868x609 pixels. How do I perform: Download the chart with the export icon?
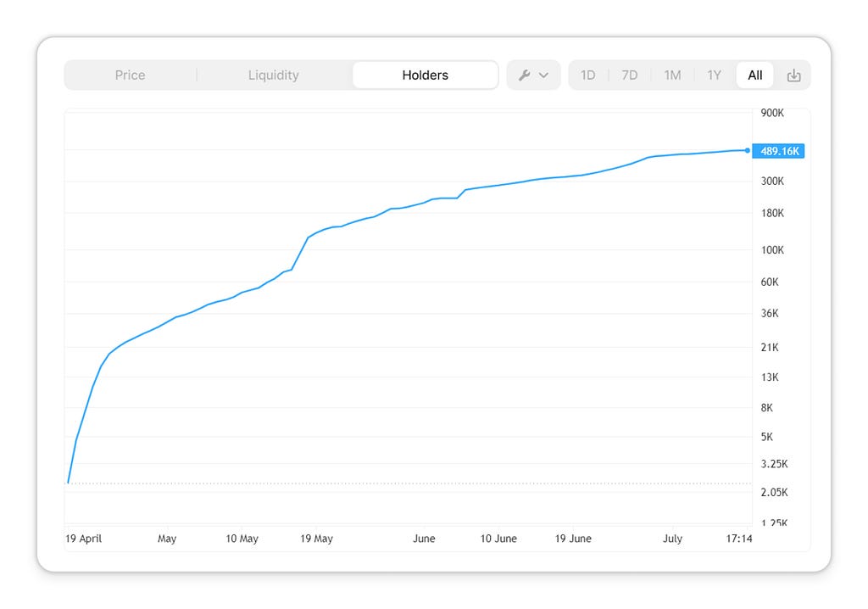pos(793,75)
